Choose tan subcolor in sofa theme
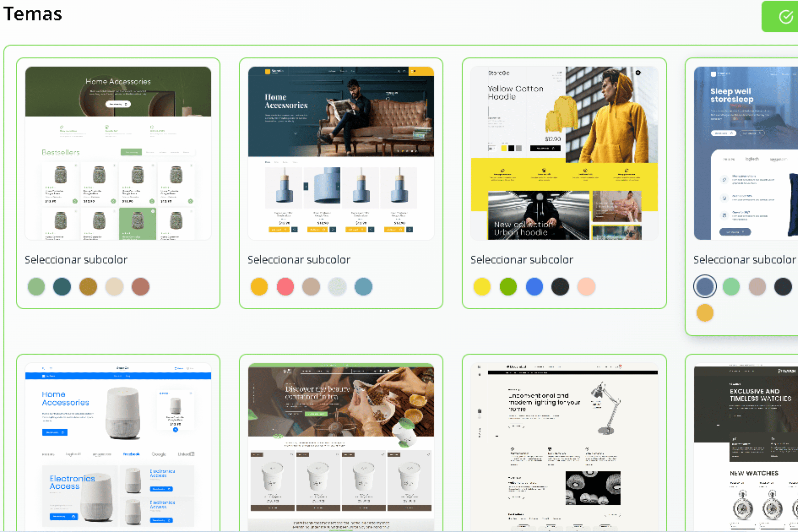 point(311,287)
